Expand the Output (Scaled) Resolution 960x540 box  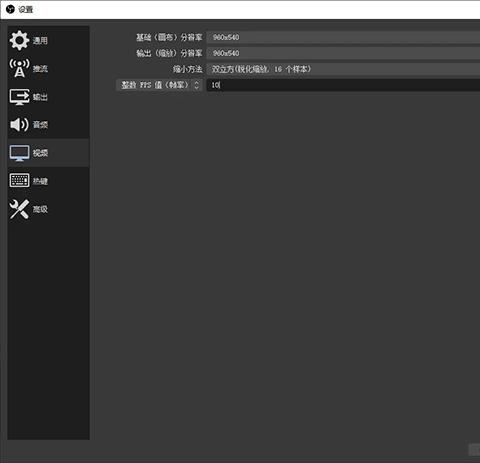343,53
